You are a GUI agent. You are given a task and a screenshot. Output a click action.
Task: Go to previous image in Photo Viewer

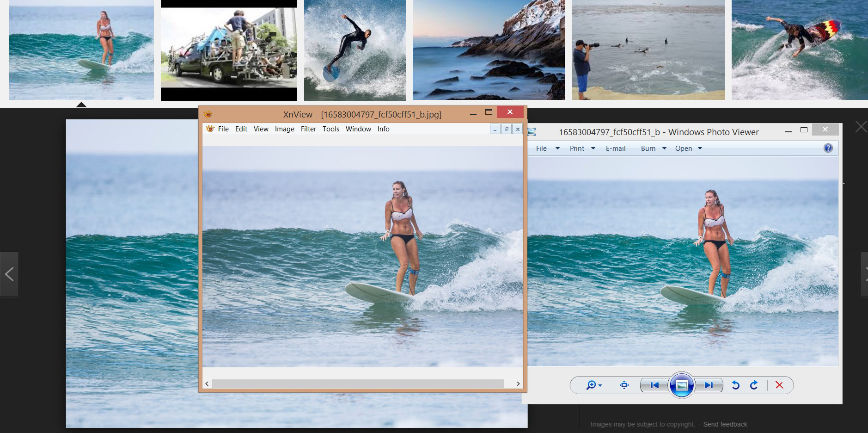click(654, 385)
